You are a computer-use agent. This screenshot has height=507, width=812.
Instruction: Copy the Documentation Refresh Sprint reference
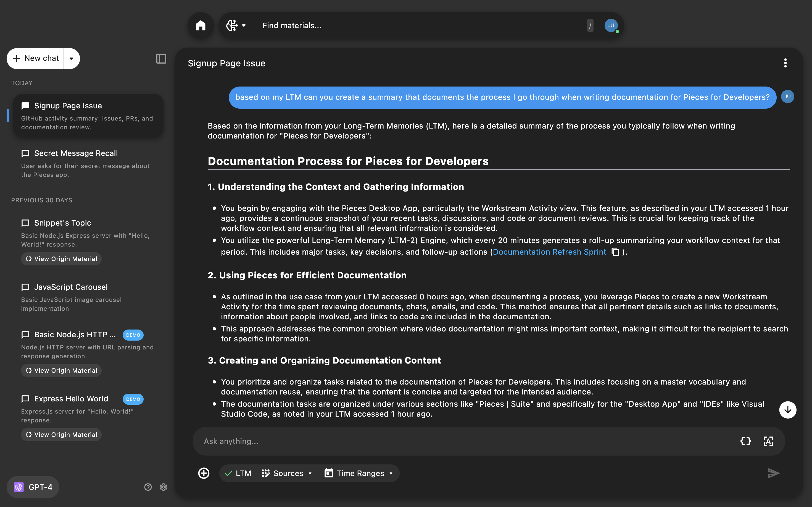tap(615, 252)
